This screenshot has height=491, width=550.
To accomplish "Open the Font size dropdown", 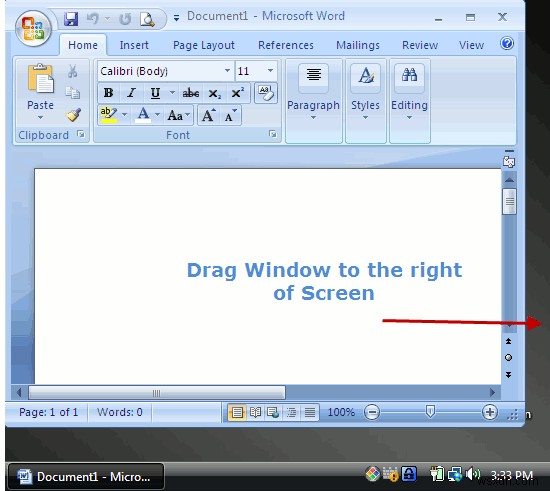I will pos(270,71).
